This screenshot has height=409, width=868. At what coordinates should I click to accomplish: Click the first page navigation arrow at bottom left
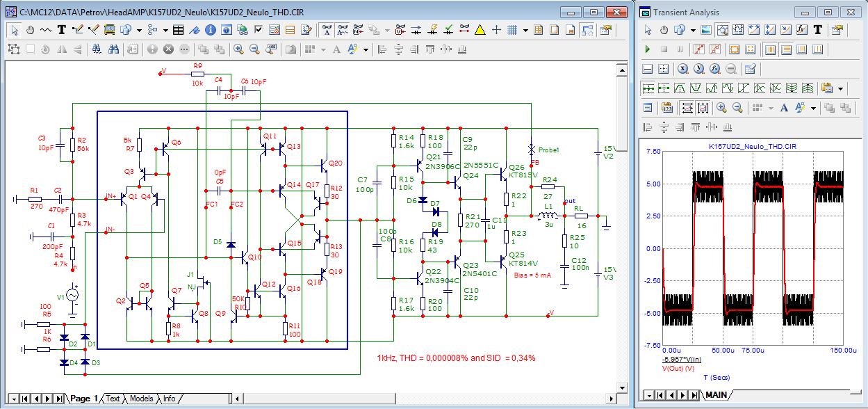click(26, 399)
